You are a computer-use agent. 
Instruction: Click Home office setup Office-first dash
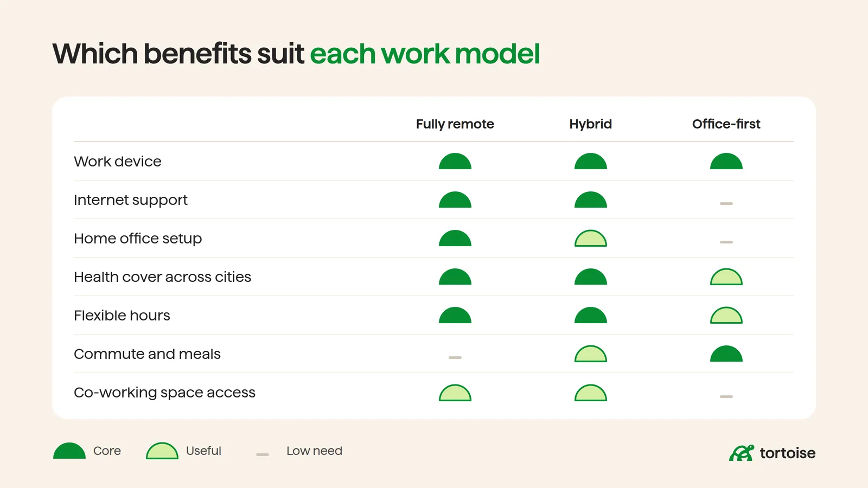(x=726, y=242)
